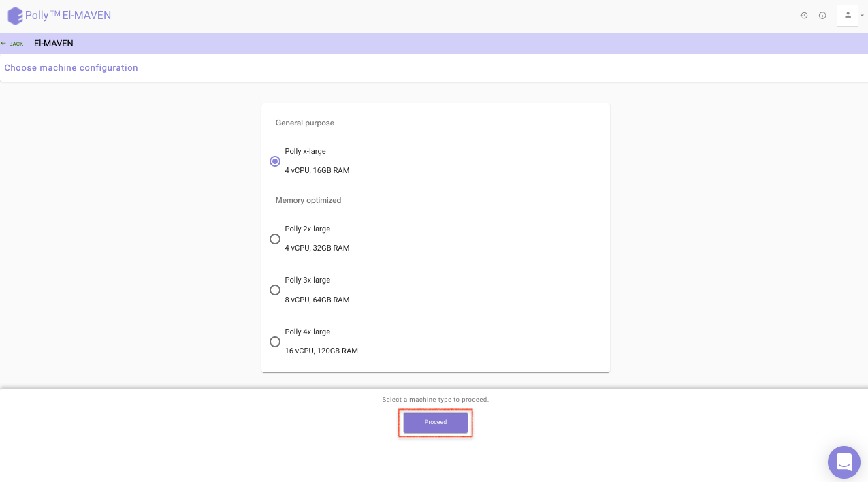868x482 pixels.
Task: Click the '4 vCPU, 32GB RAM' text
Action: 317,248
